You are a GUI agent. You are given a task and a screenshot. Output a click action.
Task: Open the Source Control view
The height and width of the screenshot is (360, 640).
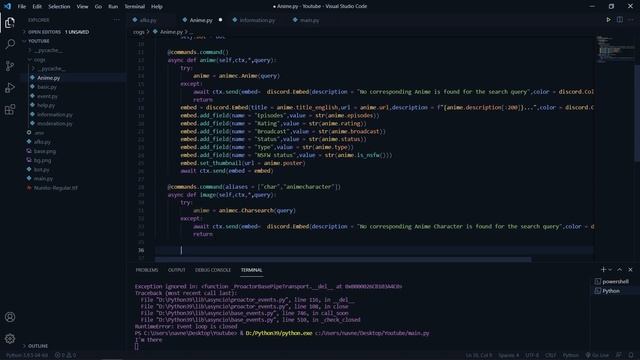10,66
